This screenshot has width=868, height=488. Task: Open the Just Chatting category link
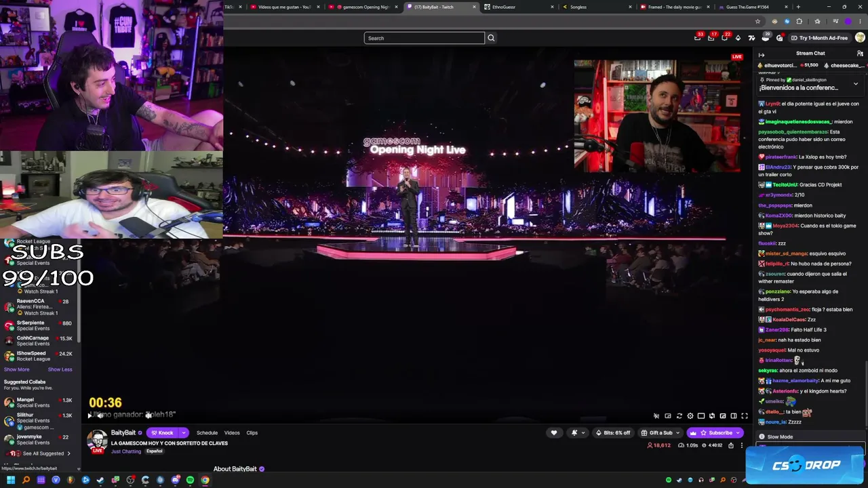tap(126, 451)
